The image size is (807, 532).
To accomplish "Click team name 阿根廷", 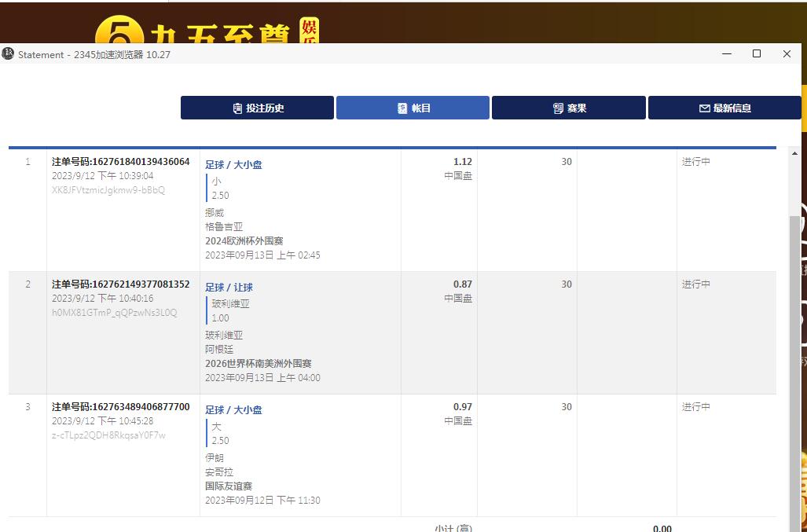I will [x=219, y=349].
